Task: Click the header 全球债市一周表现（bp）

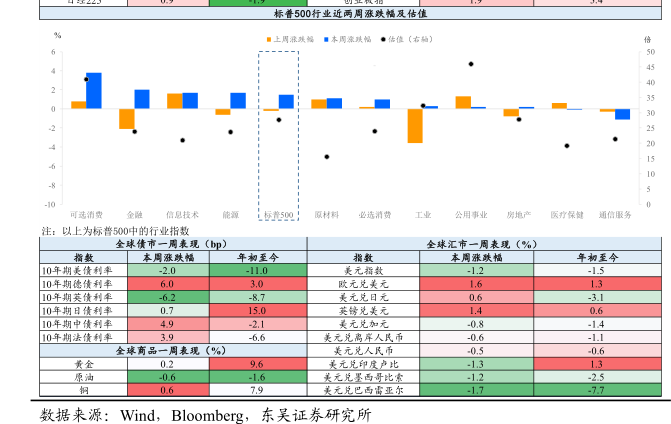Action: [173, 244]
